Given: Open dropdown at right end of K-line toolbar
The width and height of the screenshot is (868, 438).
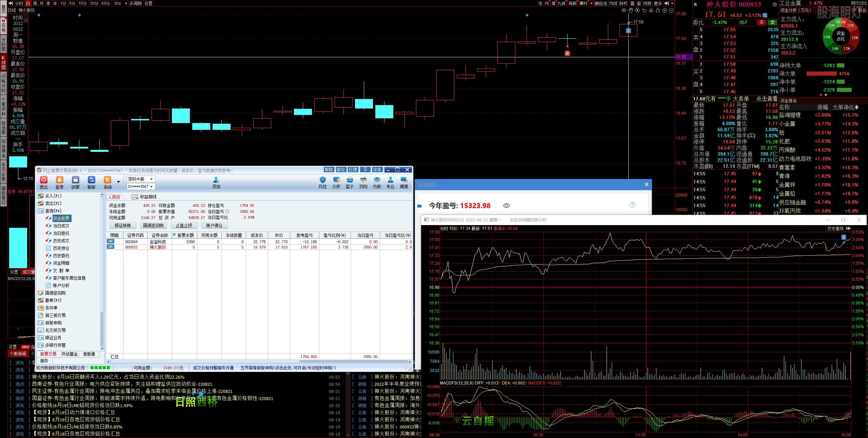Looking at the screenshot, I should tap(672, 3).
